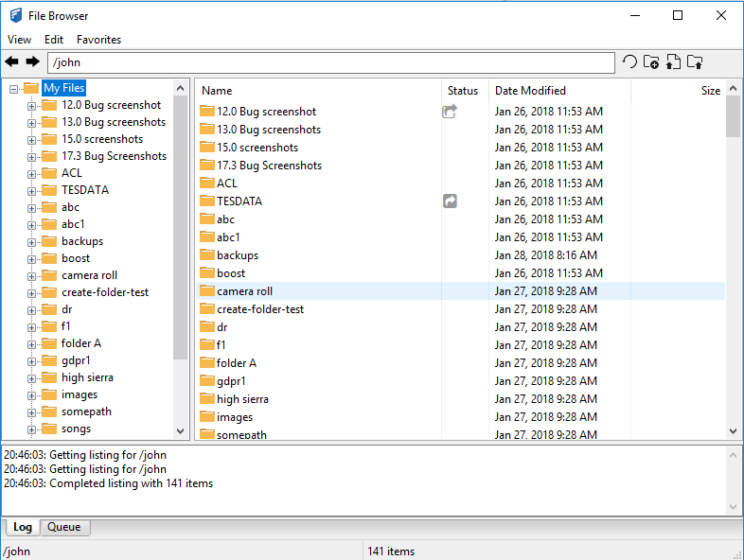This screenshot has height=560, width=744.
Task: Select the abc row in file list
Action: point(460,219)
